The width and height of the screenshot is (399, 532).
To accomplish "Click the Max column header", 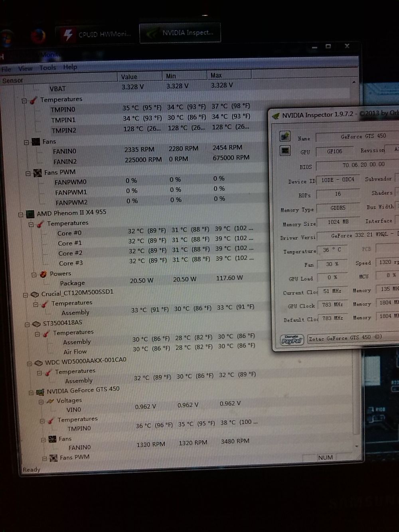I will (x=229, y=75).
